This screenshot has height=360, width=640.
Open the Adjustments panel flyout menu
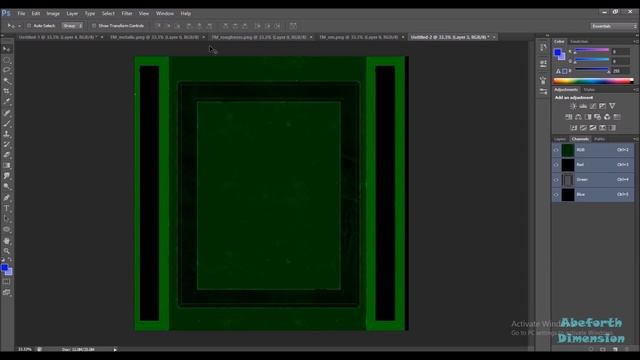[636, 90]
